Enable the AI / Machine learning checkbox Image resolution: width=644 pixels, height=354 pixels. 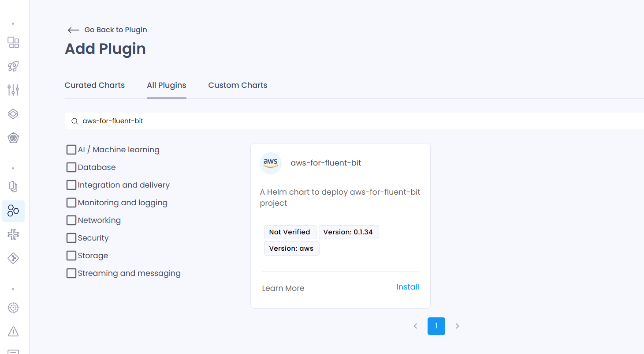point(71,150)
